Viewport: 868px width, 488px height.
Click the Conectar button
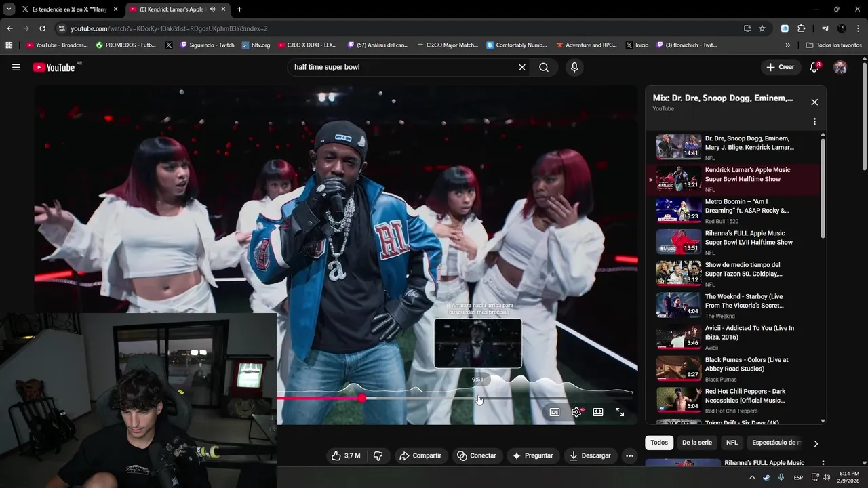[x=477, y=455]
